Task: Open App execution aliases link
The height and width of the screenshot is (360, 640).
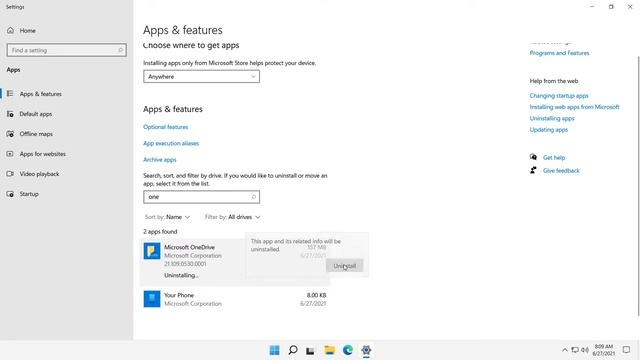Action: coord(171,143)
